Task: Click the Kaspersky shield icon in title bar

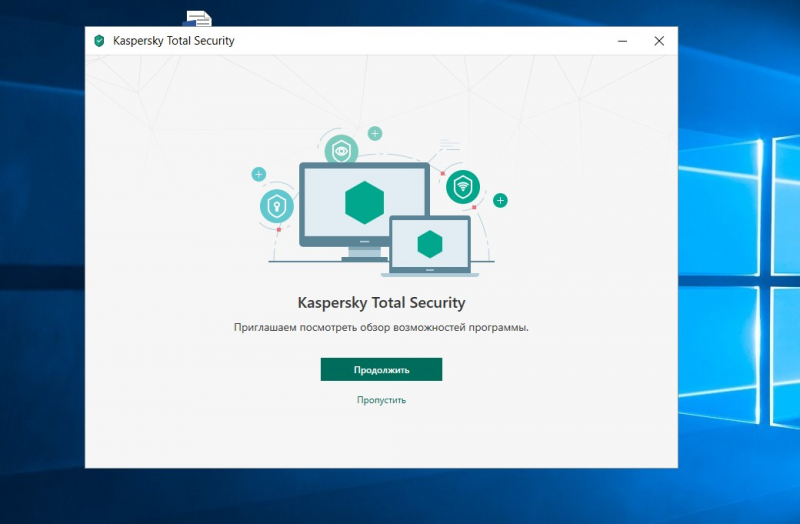Action: point(99,41)
